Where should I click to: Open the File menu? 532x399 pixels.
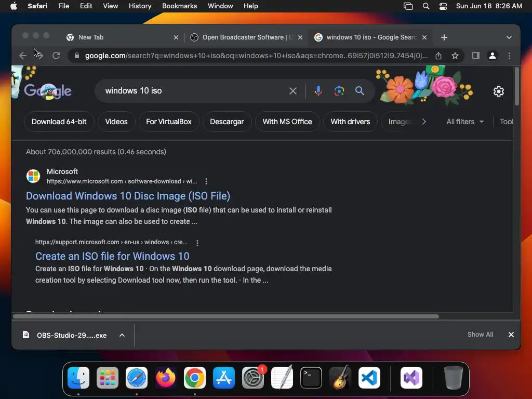(x=63, y=6)
